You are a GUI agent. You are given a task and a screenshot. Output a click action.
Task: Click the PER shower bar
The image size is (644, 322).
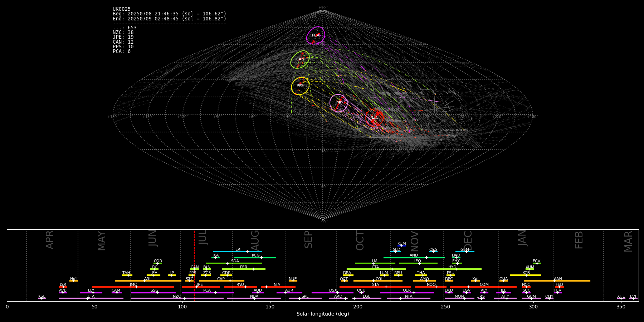[244, 269]
